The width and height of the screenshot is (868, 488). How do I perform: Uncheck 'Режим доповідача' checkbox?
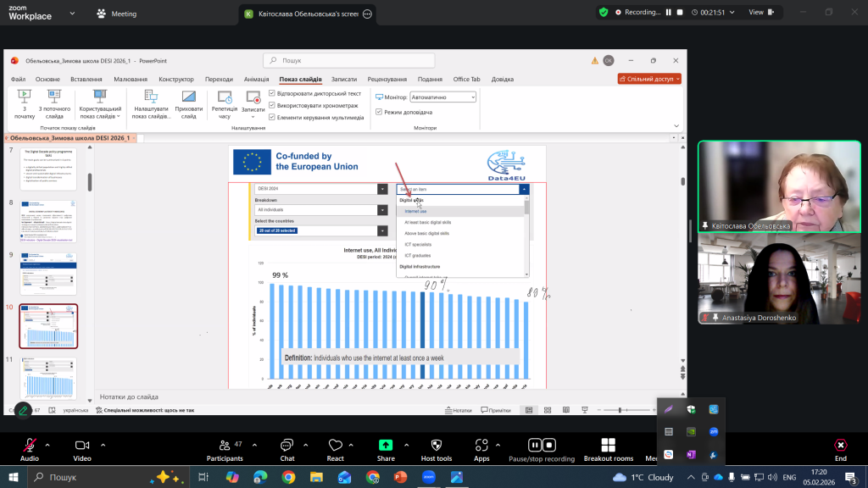coord(379,112)
